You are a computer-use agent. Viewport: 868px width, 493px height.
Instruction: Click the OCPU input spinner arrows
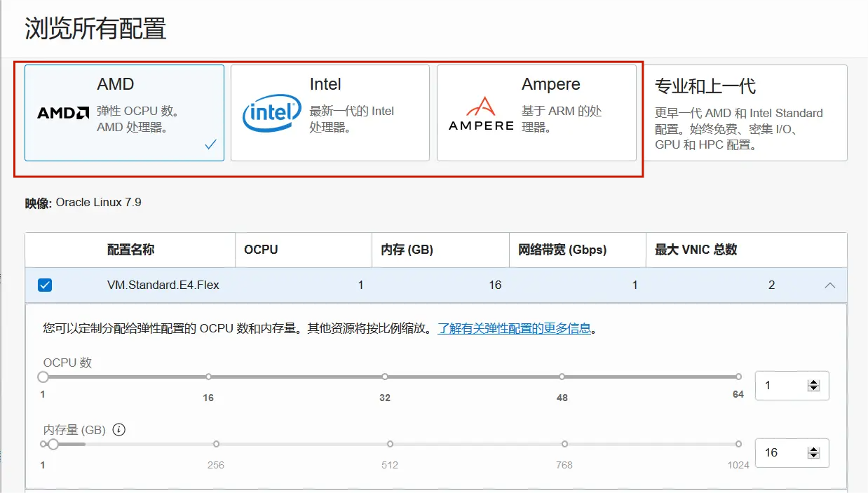(x=813, y=385)
